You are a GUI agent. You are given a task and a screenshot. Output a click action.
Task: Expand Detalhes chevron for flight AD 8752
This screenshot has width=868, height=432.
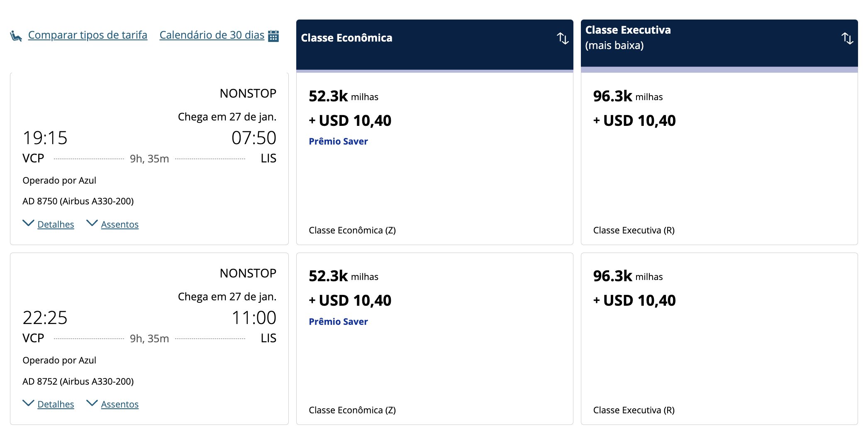coord(28,403)
